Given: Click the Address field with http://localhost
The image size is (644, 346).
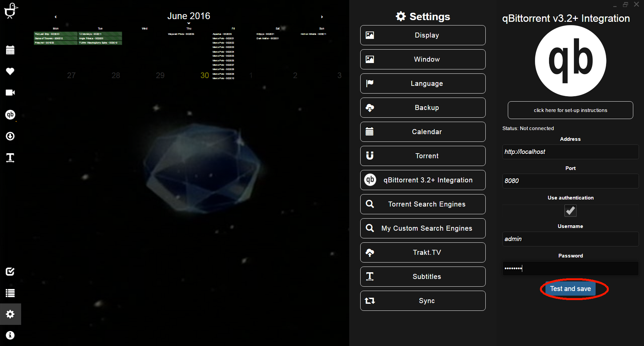Looking at the screenshot, I should point(571,152).
